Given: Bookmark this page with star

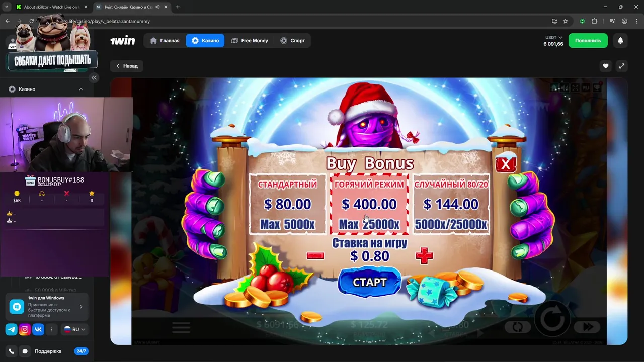Looking at the screenshot, I should pyautogui.click(x=566, y=21).
